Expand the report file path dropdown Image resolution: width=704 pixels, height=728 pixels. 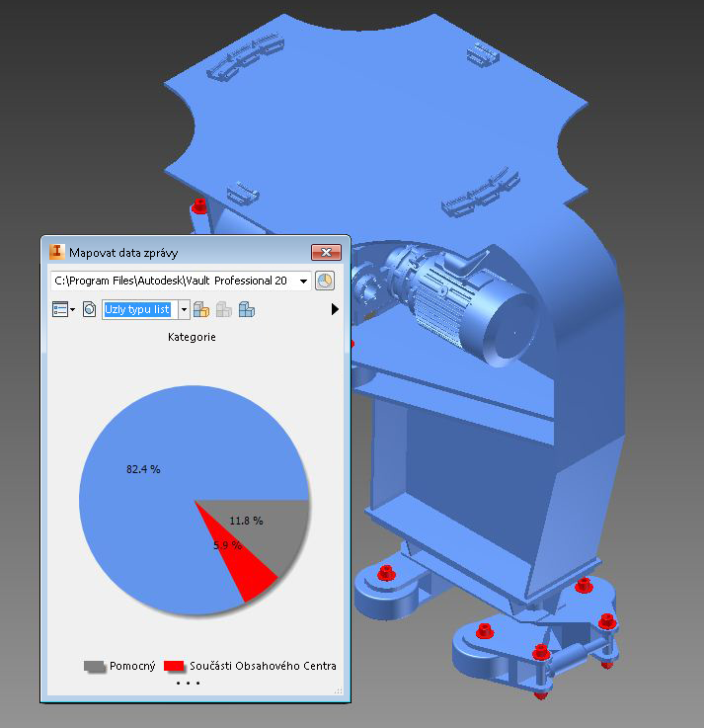click(303, 281)
